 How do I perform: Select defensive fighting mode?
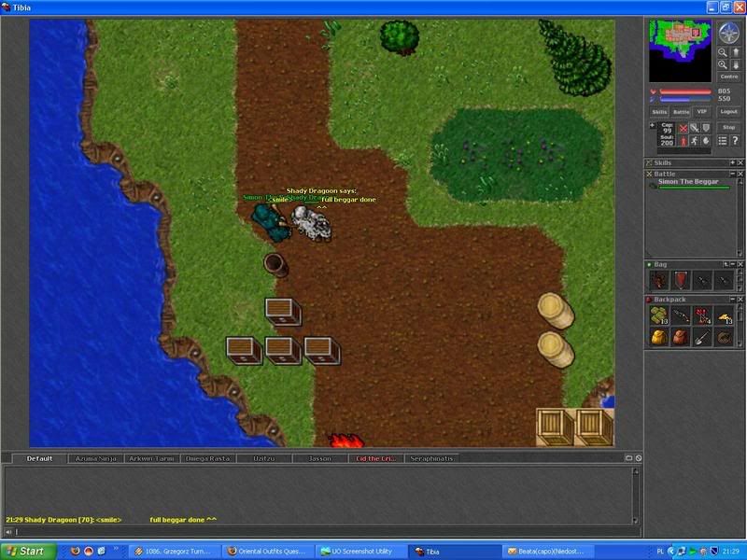coord(706,128)
